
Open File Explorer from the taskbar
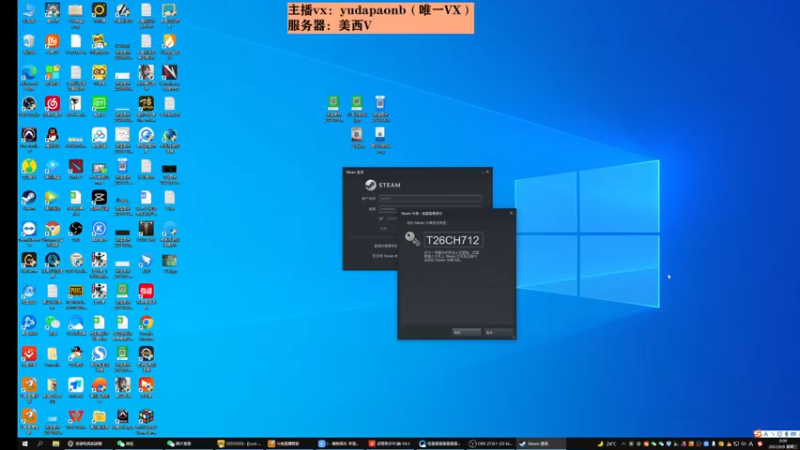click(x=56, y=444)
